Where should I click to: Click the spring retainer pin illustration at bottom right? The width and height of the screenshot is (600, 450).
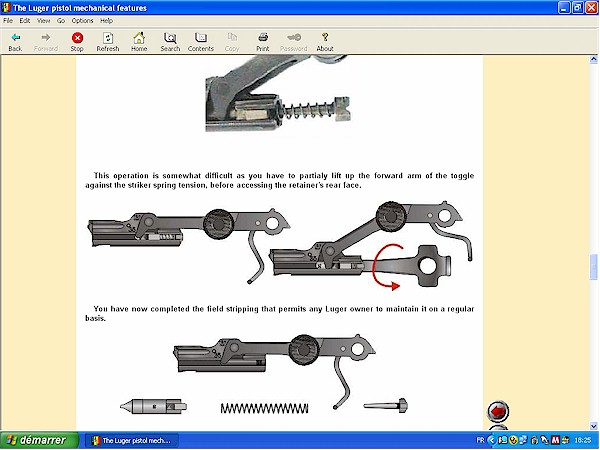tap(386, 405)
